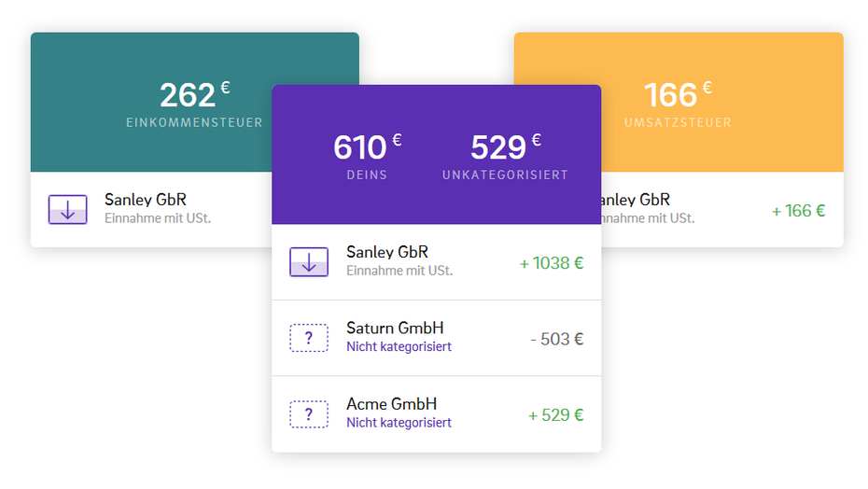Click the + 166 € amount on yellow card

pos(798,211)
